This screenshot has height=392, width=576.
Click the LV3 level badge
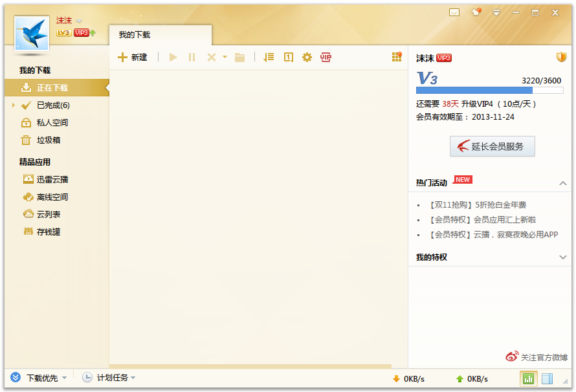[63, 32]
